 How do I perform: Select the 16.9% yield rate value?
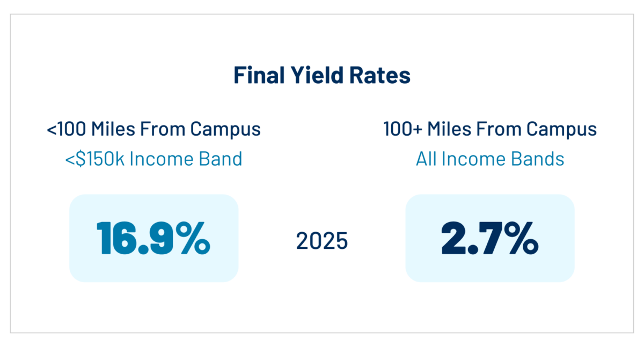click(x=153, y=238)
